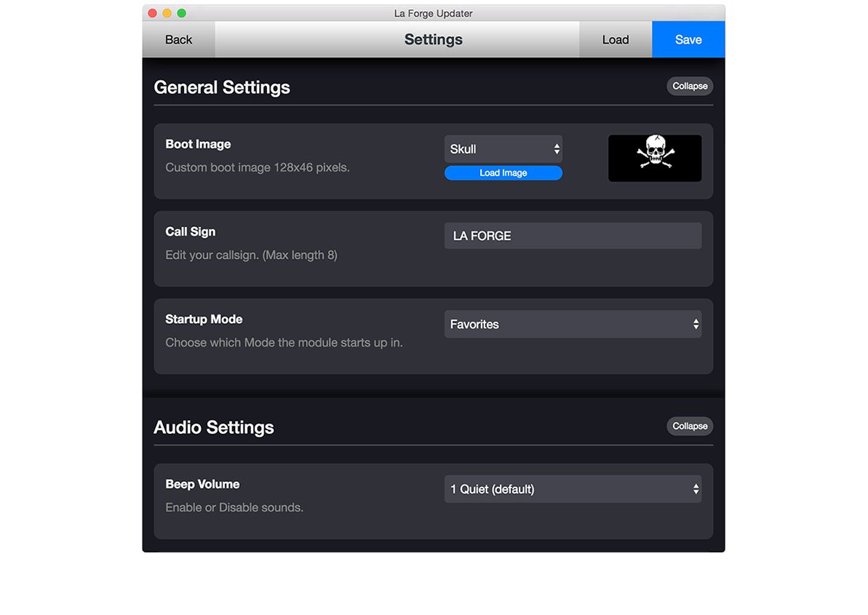The height and width of the screenshot is (615, 868).
Task: Save the settings
Action: point(688,39)
